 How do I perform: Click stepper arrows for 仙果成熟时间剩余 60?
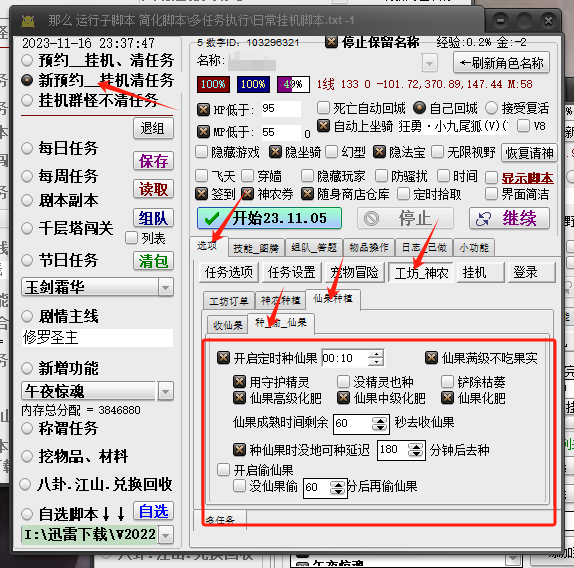tap(380, 424)
